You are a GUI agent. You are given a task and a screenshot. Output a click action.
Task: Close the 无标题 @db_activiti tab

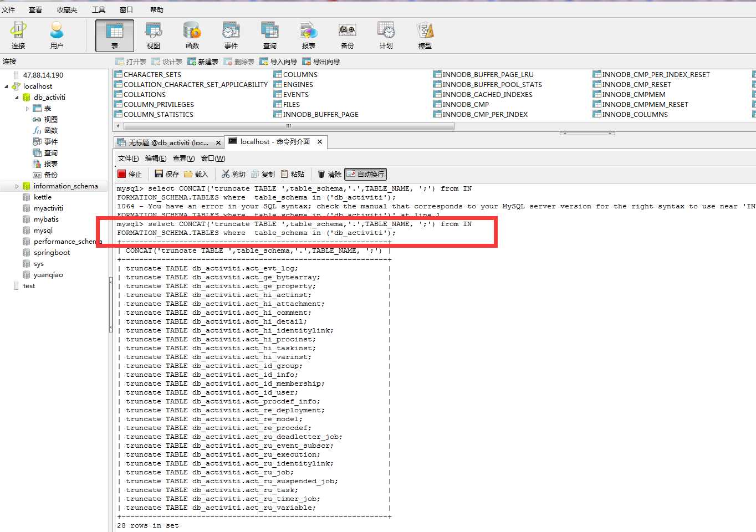click(218, 143)
